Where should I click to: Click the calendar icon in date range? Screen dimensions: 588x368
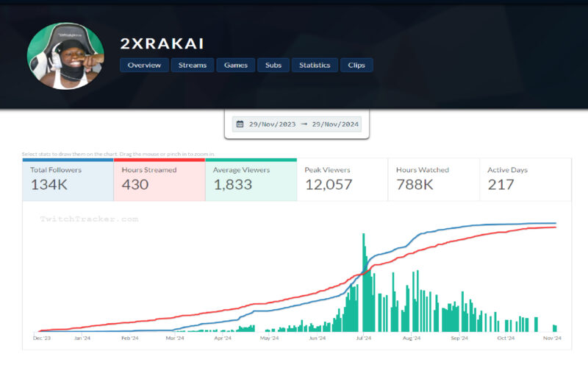240,124
